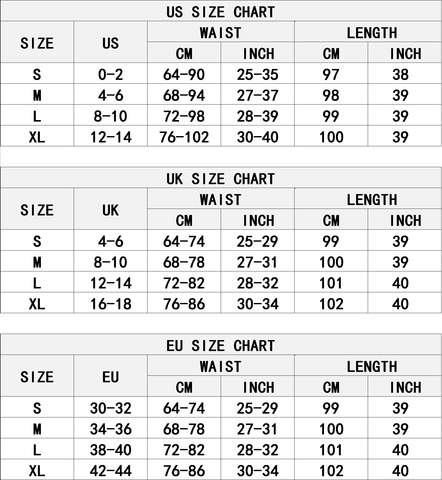Click UK waist 68-78 cm cell
Viewport: 442px width, 480px height.
point(184,262)
